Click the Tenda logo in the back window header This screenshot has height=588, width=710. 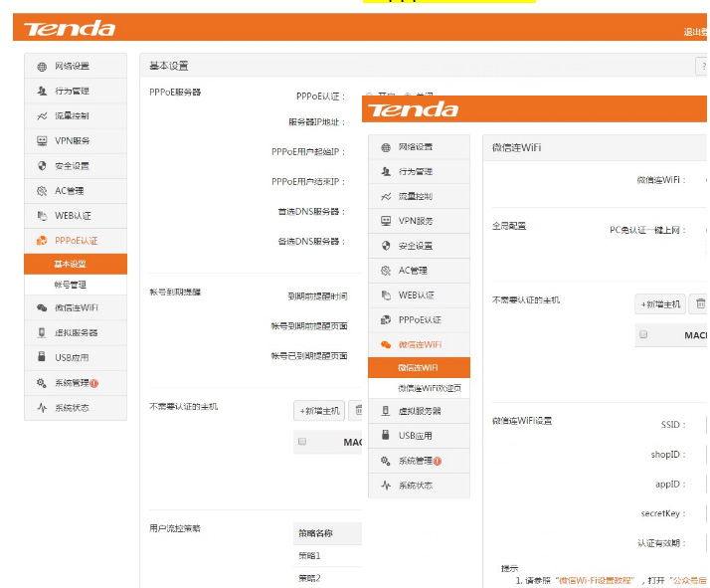point(70,29)
